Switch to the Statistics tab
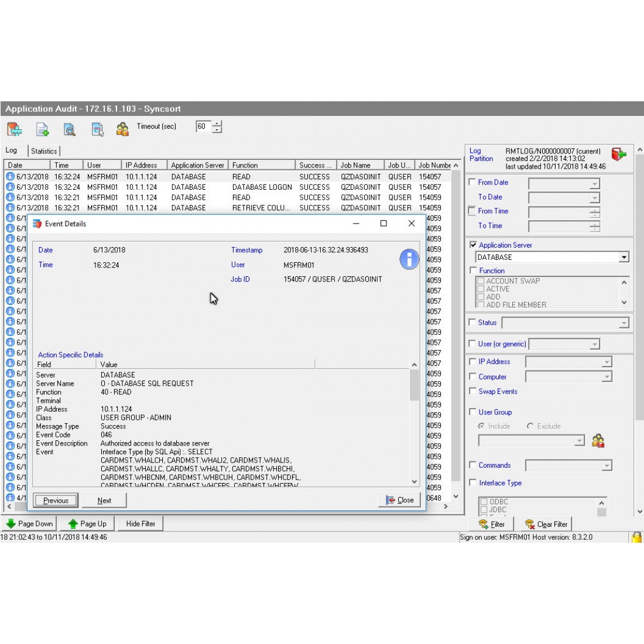This screenshot has height=644, width=644. pos(44,151)
